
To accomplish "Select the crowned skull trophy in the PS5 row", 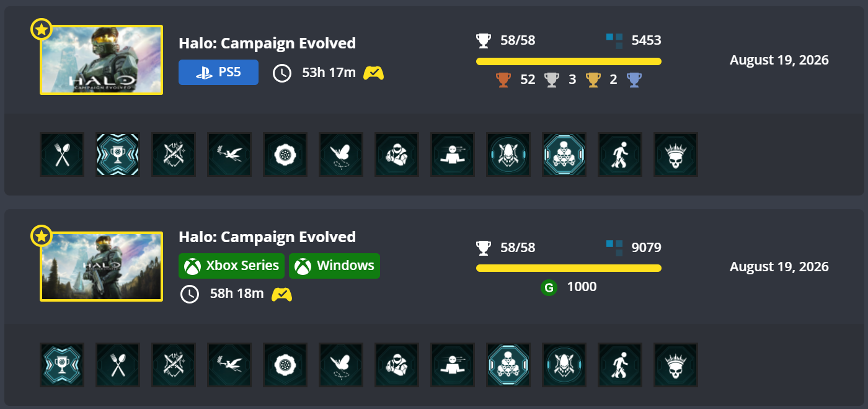I will pos(676,155).
